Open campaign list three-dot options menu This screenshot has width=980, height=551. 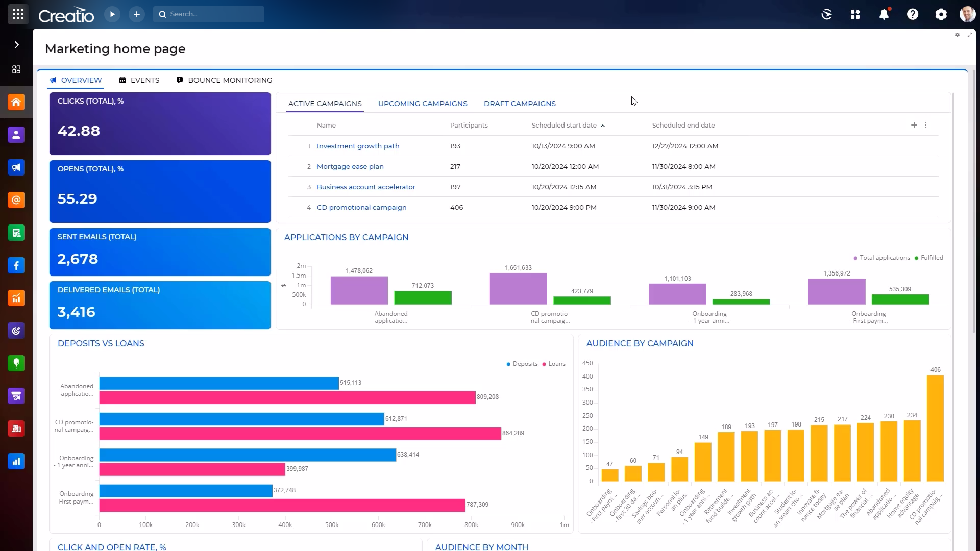(x=926, y=125)
